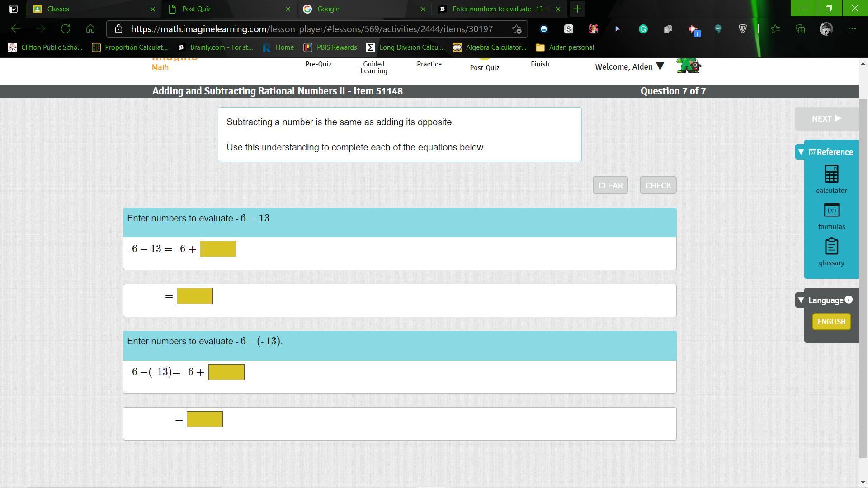Screen dimensions: 868x488
Task: Open Aiden personal bookmarks folder
Action: (x=565, y=47)
